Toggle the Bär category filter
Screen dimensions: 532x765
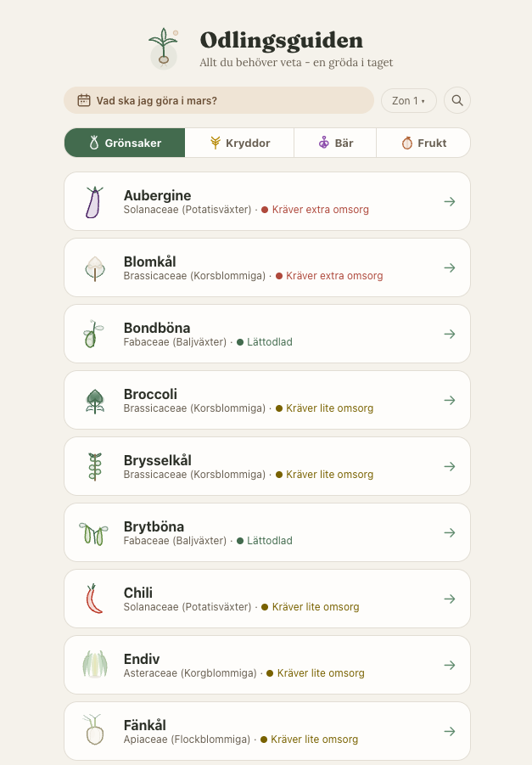(x=335, y=142)
